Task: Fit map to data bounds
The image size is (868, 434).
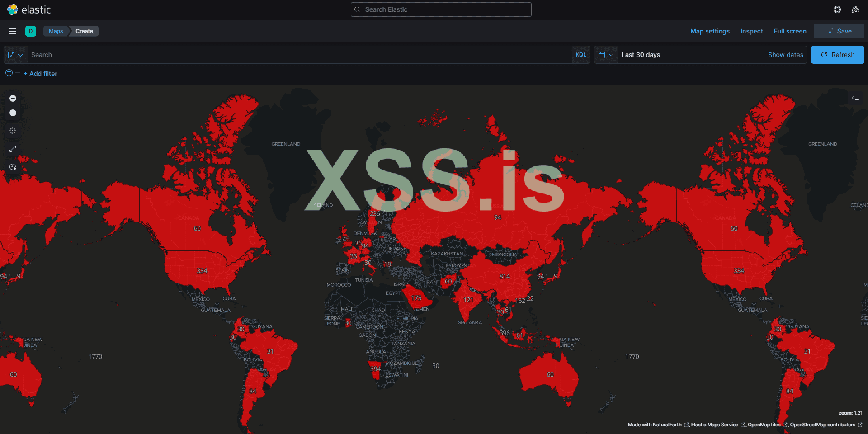Action: tap(13, 131)
